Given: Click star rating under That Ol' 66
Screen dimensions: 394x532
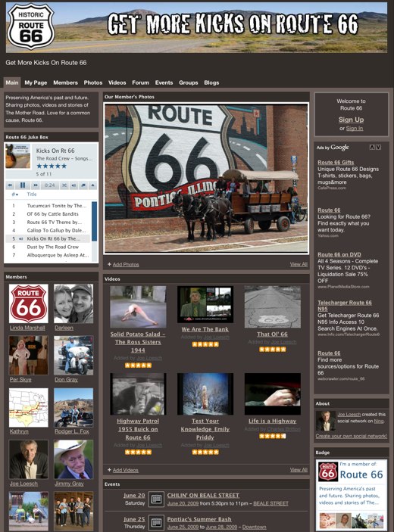Looking at the screenshot, I should [x=273, y=349].
